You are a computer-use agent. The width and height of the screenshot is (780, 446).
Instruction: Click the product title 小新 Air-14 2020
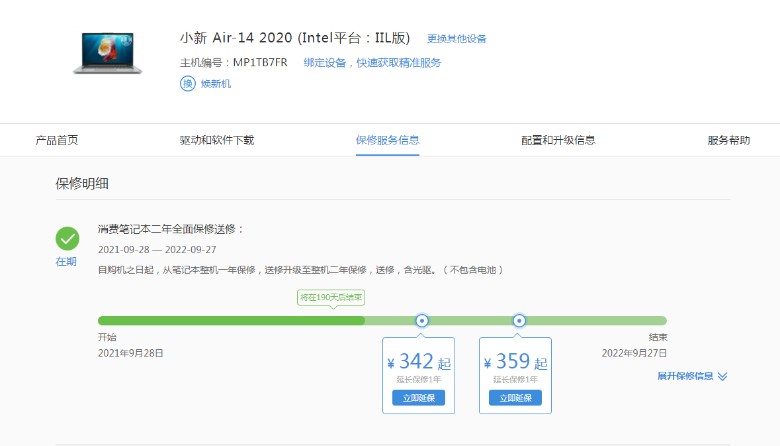[294, 38]
